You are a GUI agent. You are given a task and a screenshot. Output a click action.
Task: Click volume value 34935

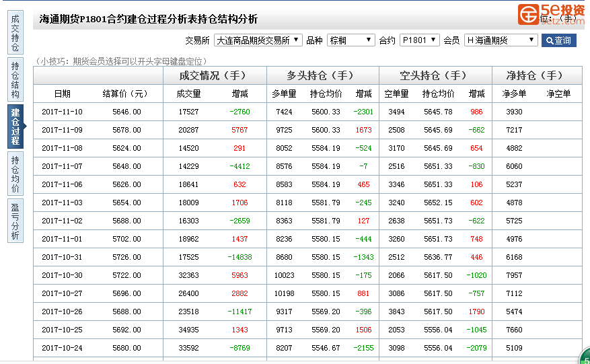click(x=188, y=330)
